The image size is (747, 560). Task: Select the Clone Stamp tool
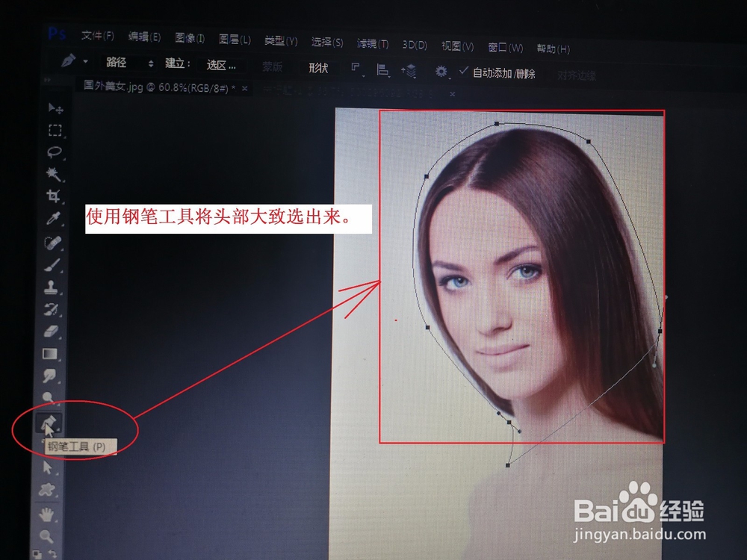[x=51, y=287]
